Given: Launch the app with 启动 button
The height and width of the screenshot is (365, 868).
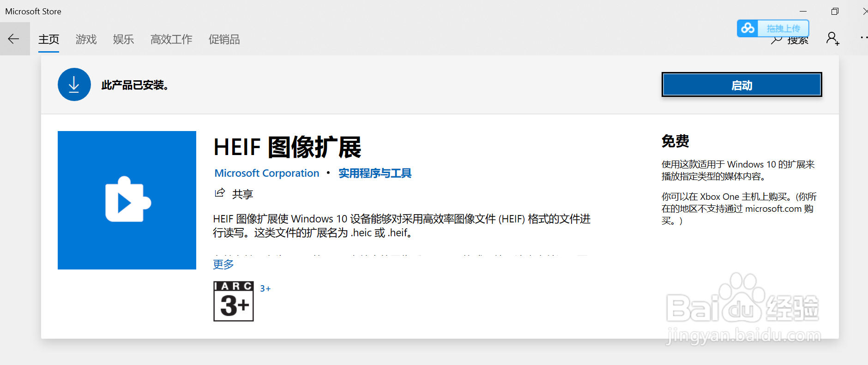Looking at the screenshot, I should [741, 85].
